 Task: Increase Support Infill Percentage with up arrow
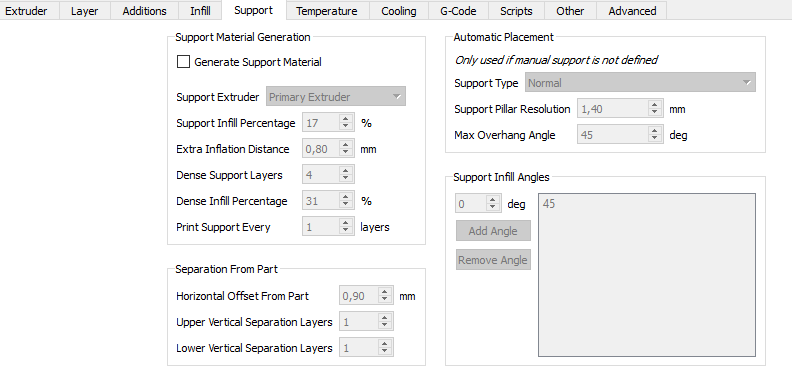[345, 119]
